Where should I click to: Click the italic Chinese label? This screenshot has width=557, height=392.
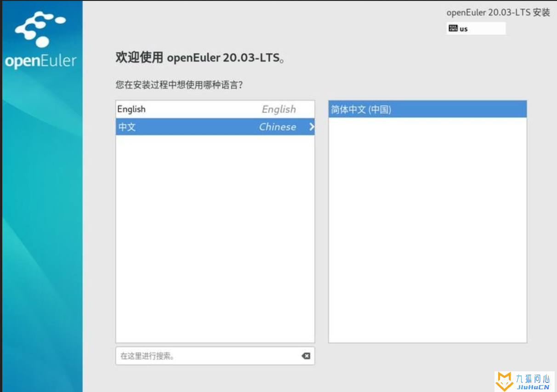click(278, 127)
